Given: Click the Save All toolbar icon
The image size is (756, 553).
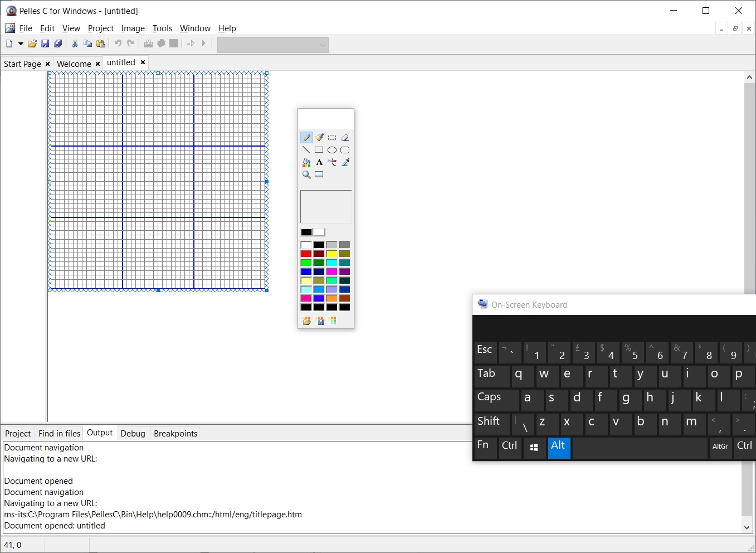Looking at the screenshot, I should click(x=58, y=43).
